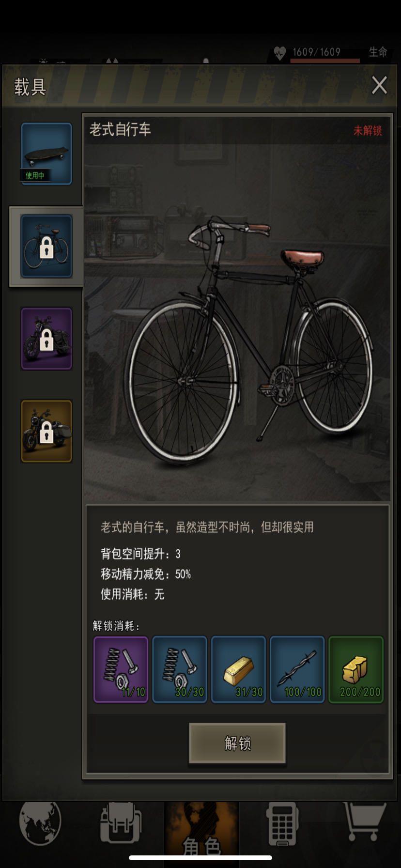
Task: Tap the red 生命 health bar
Action: point(325,61)
